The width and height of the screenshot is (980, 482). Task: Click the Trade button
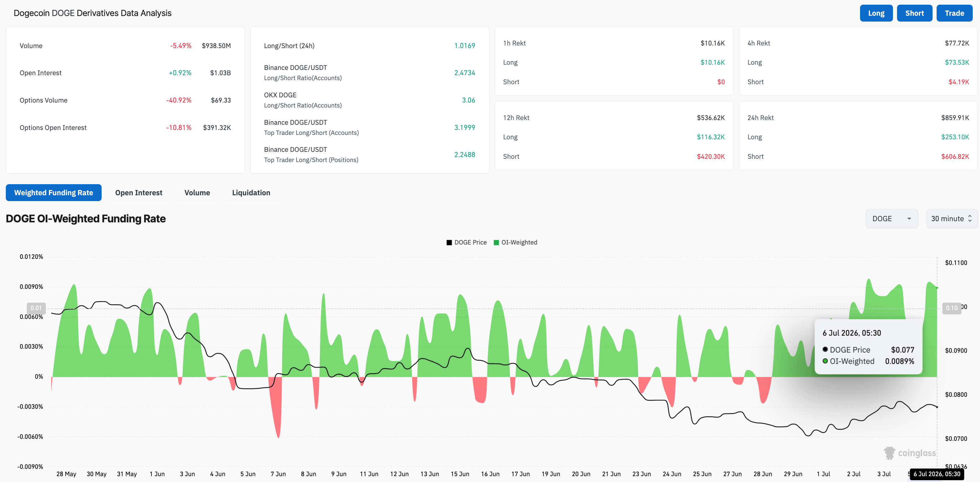pos(954,13)
